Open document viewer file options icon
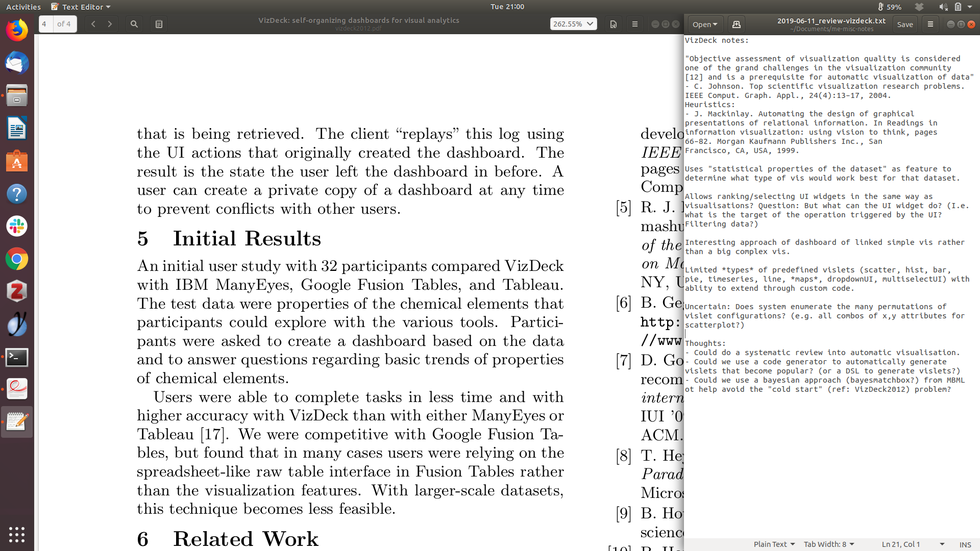Screen dimensions: 980x551 614,24
